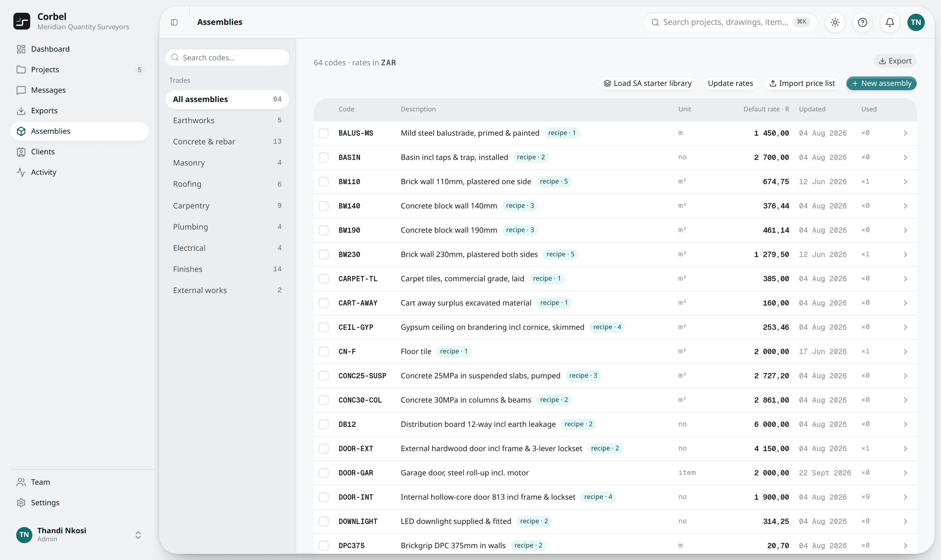This screenshot has height=560, width=941.
Task: Check the DOOR-GAR row checkbox
Action: click(324, 473)
